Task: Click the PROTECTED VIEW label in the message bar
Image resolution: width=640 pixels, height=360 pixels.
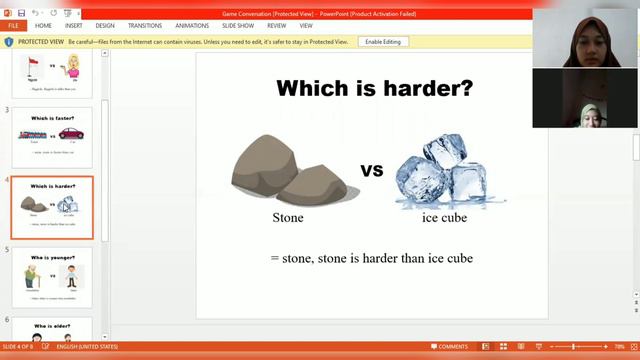Action: click(x=41, y=42)
